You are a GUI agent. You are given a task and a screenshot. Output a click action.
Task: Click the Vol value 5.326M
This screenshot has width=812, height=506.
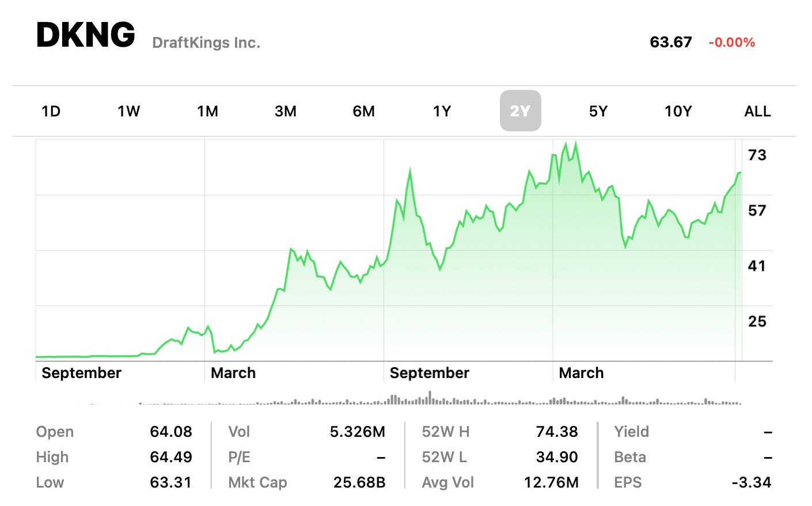[358, 432]
